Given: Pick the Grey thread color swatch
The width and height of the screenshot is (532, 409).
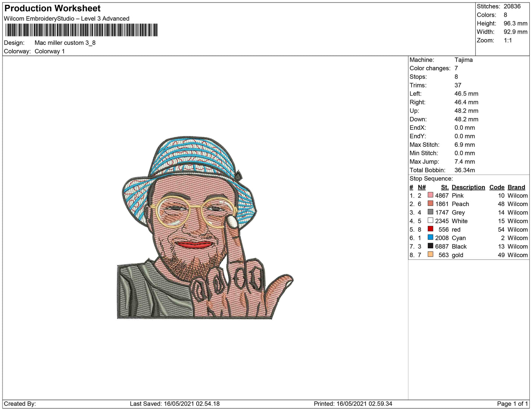Looking at the screenshot, I should click(430, 212).
